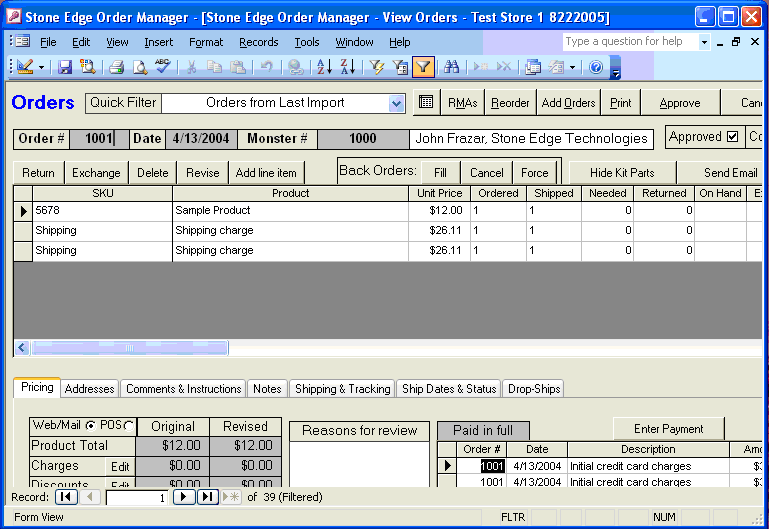The image size is (769, 529).
Task: Click the Find binoculars icon
Action: pyautogui.click(x=451, y=67)
